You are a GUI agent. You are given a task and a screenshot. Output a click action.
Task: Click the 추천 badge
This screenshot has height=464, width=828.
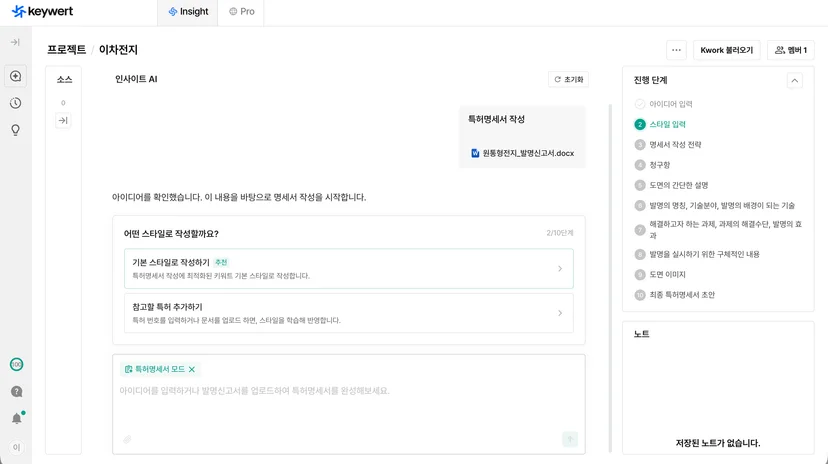tap(221, 262)
